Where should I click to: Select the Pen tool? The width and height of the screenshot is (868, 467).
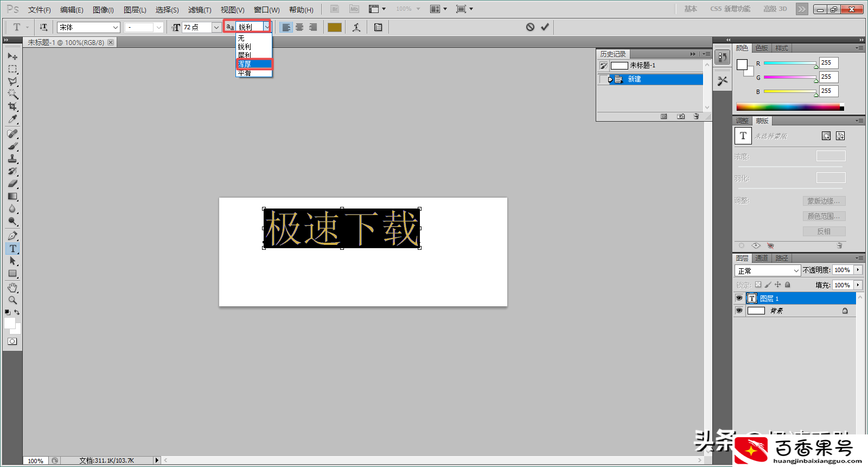coord(12,236)
